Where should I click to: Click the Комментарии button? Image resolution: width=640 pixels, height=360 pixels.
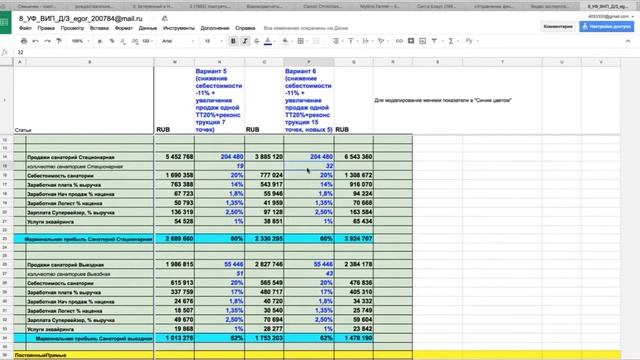pos(558,27)
